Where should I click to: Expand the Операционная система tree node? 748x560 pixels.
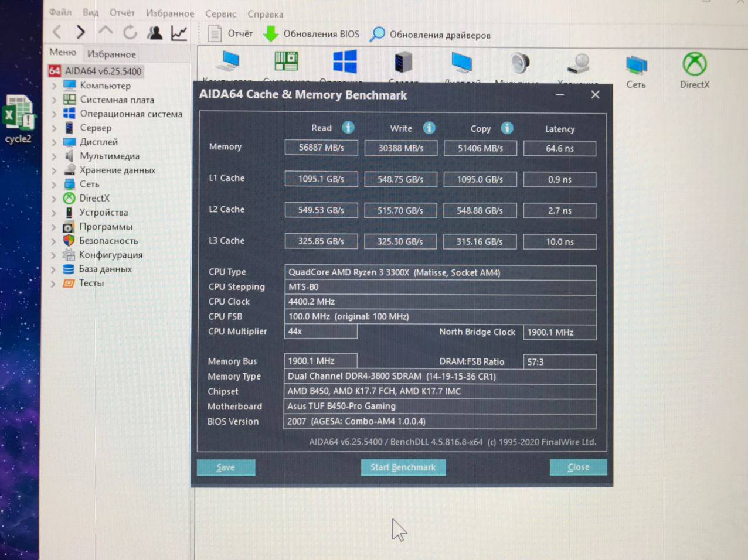pos(54,114)
